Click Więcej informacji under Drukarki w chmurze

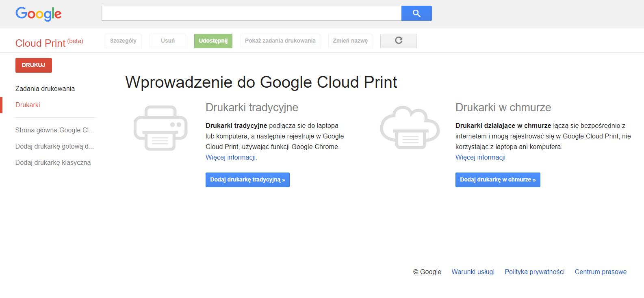[x=480, y=157]
